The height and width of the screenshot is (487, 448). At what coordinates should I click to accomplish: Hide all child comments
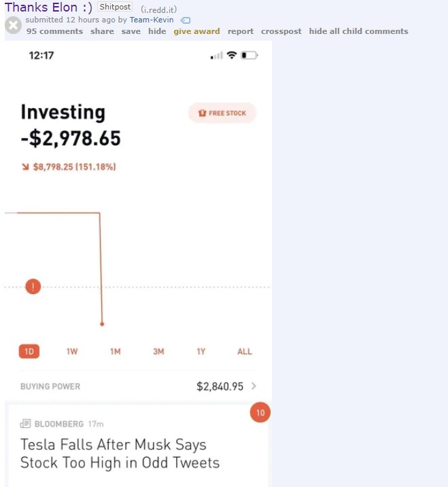[358, 31]
